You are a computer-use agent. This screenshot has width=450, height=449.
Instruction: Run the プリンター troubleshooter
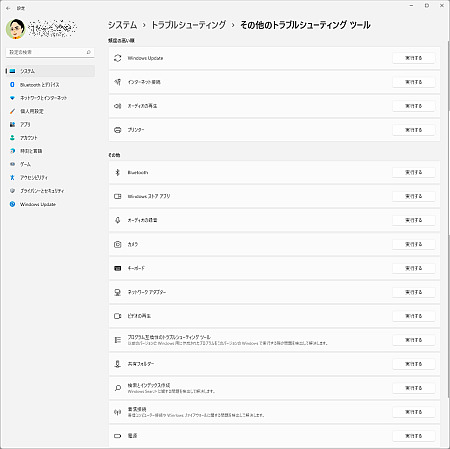tap(414, 130)
